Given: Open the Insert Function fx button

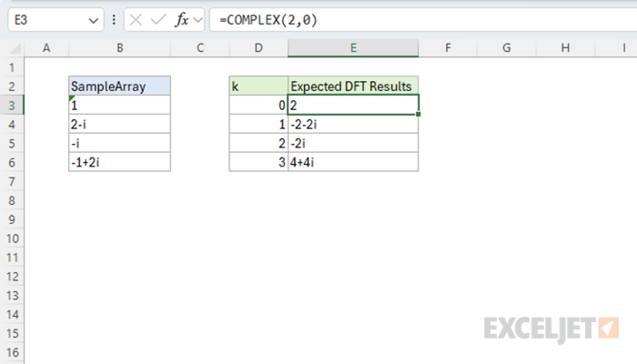Looking at the screenshot, I should (182, 19).
